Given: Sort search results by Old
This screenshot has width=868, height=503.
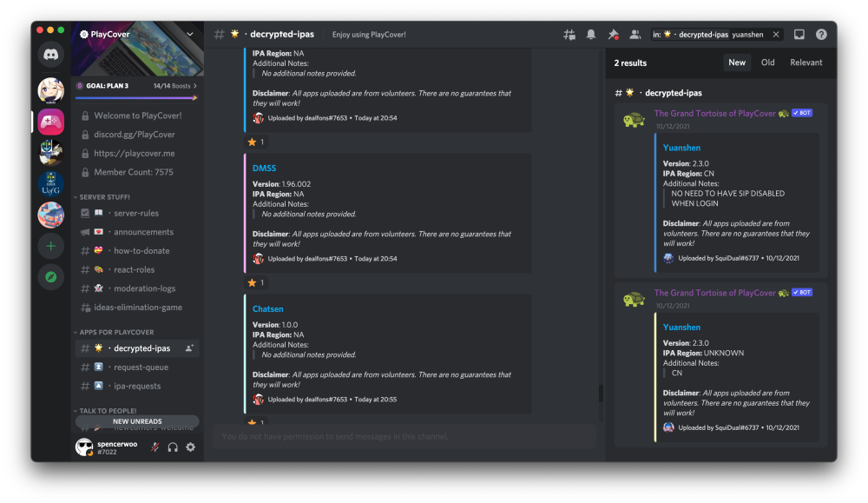Looking at the screenshot, I should (767, 63).
